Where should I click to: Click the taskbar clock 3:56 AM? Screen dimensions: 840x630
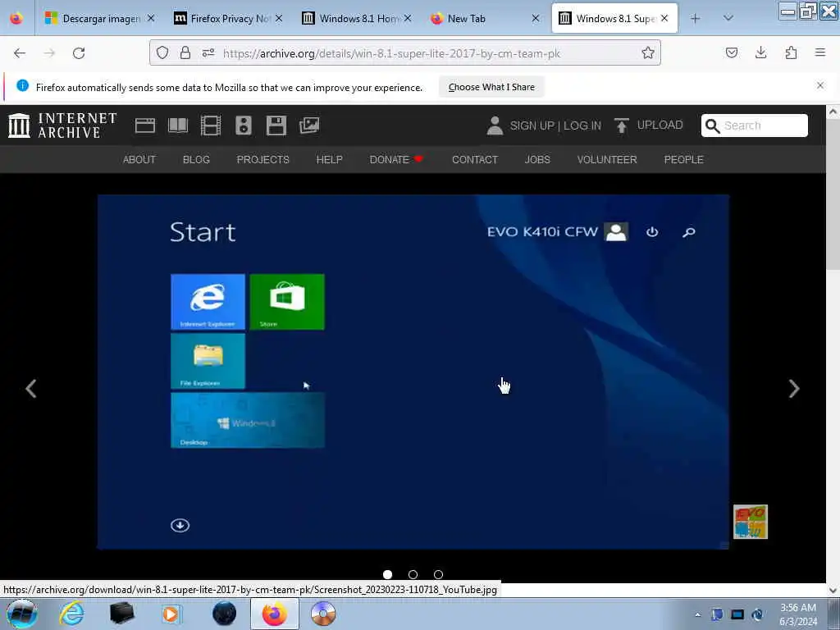tap(797, 608)
